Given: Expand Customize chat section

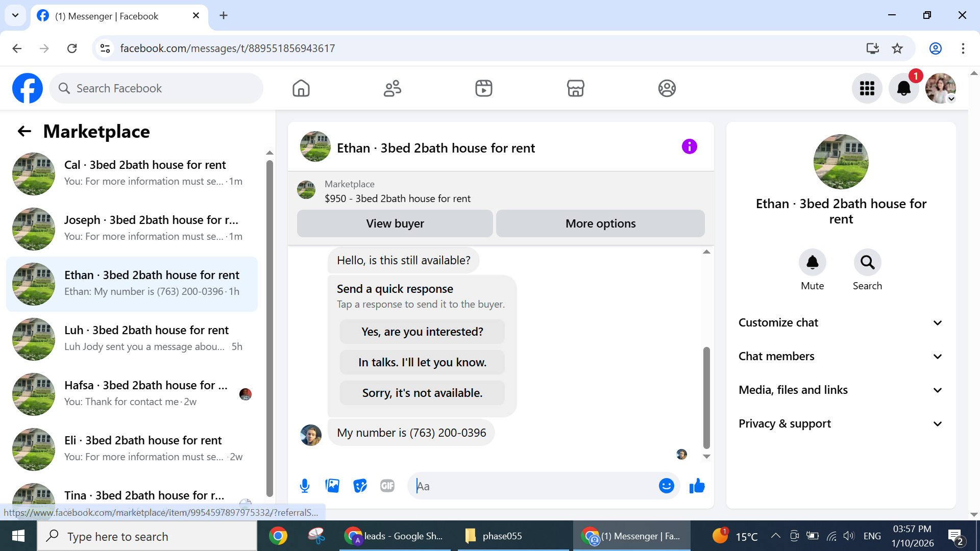Looking at the screenshot, I should pos(841,322).
